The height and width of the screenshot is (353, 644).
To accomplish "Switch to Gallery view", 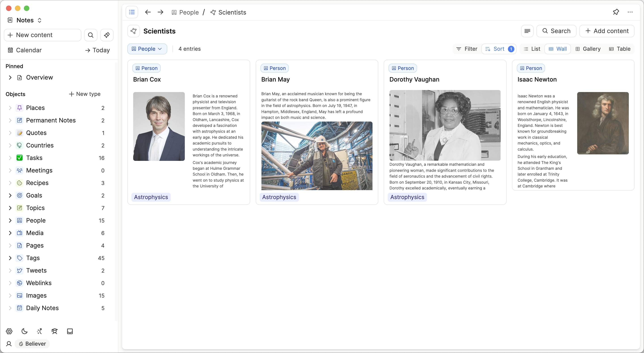I will [x=588, y=49].
